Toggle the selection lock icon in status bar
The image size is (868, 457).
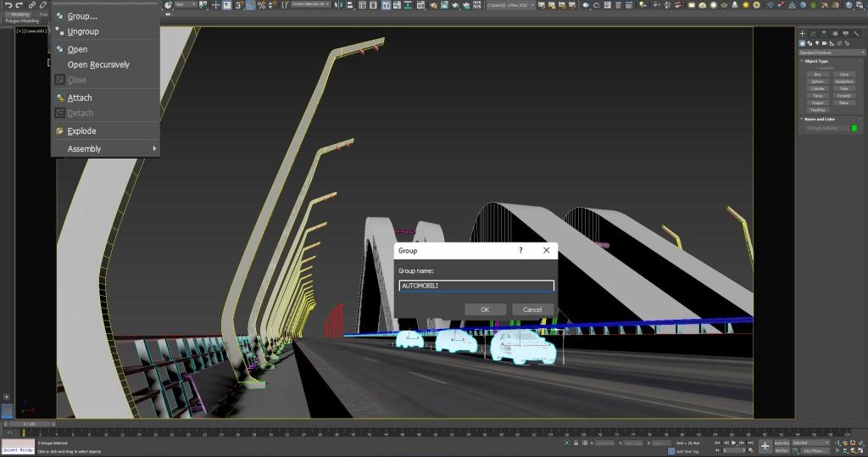pyautogui.click(x=576, y=443)
